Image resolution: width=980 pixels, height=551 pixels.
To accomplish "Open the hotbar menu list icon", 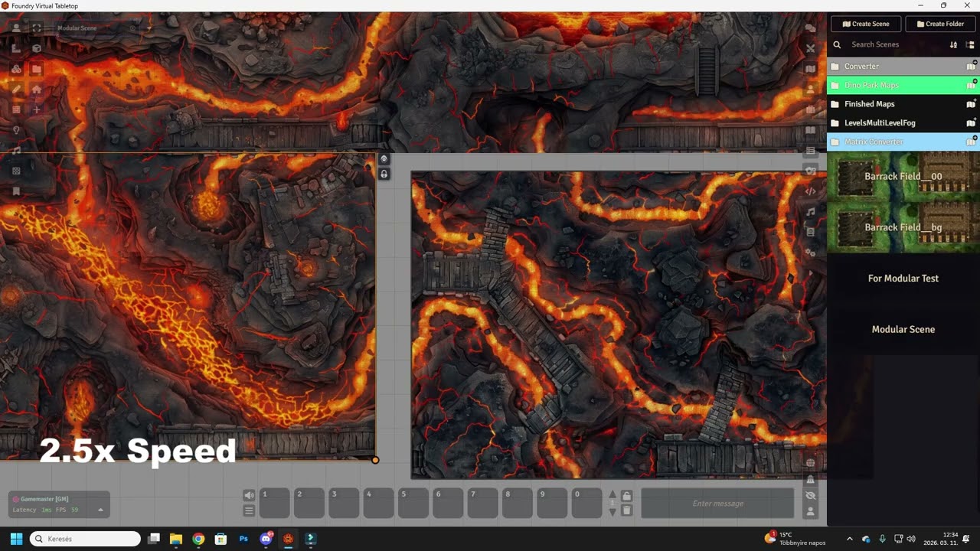I will click(249, 510).
